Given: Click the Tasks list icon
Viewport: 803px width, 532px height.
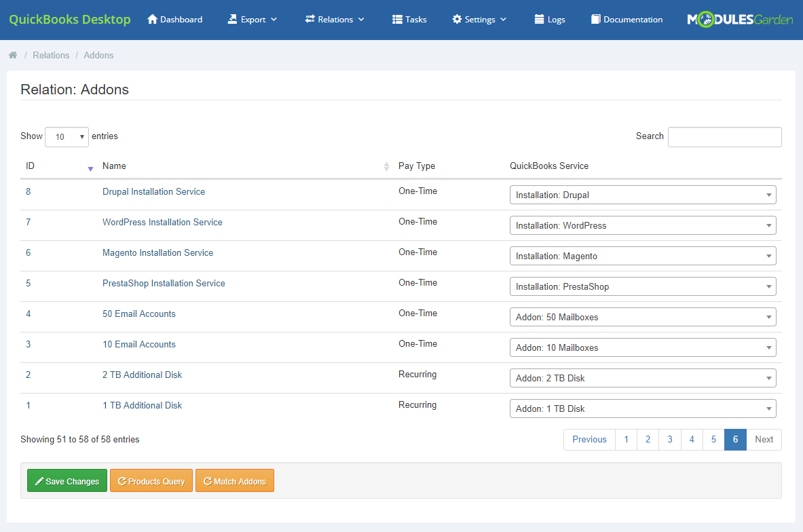Looking at the screenshot, I should point(396,19).
